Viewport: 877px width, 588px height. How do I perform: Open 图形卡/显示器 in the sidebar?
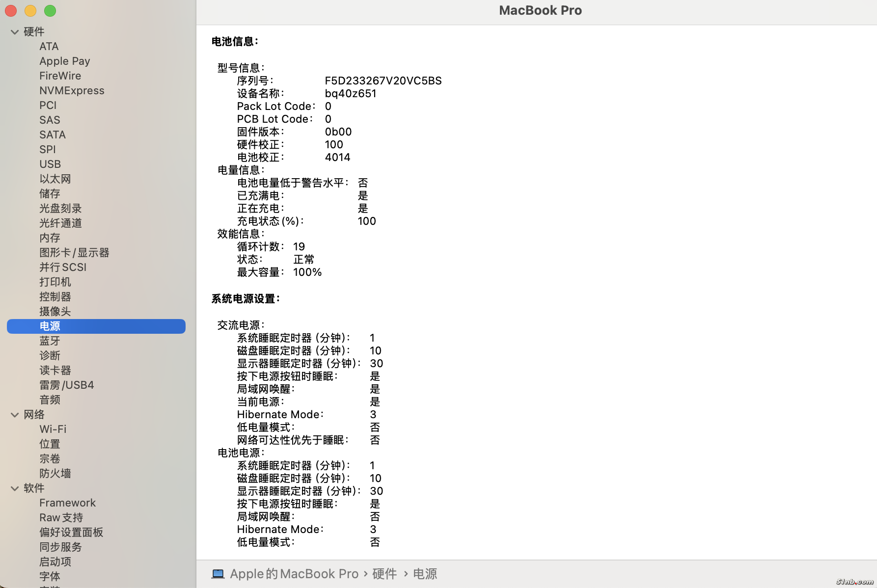point(74,252)
